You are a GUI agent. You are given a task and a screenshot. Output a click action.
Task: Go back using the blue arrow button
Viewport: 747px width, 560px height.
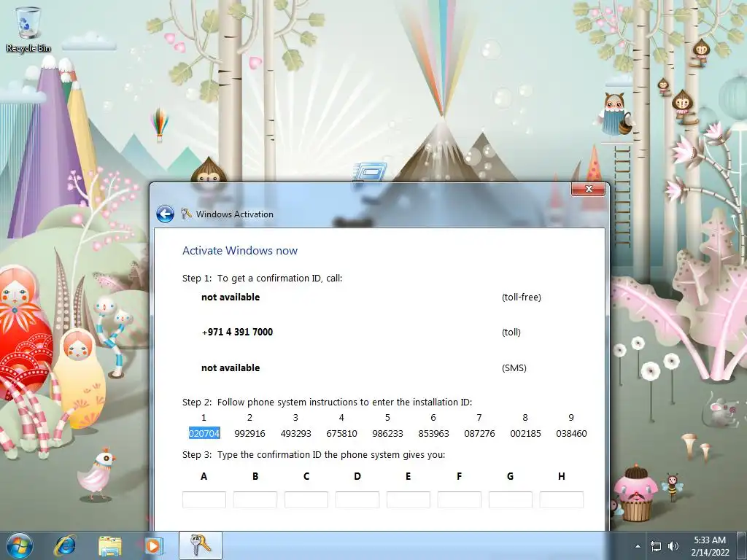coord(165,214)
